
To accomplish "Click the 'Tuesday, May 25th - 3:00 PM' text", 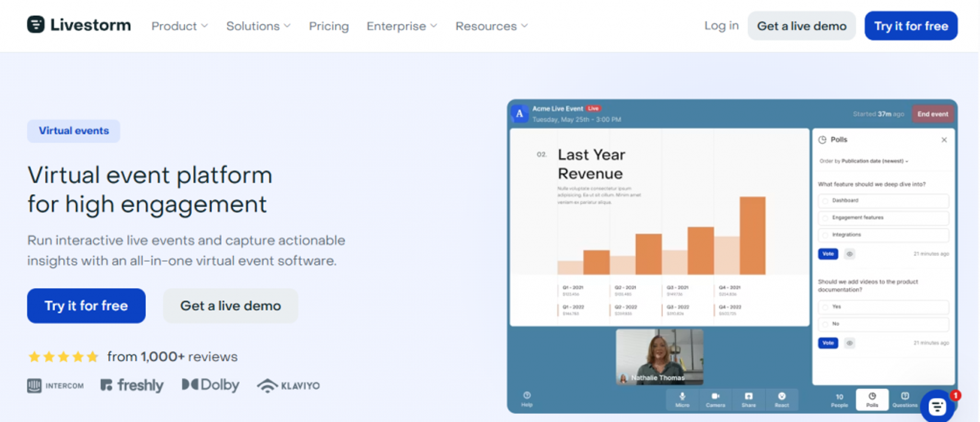I will click(577, 119).
